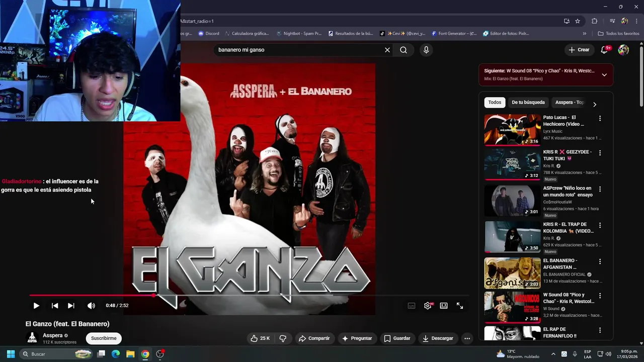Play the El Ganzo video
Screen dimensions: 644x362
point(36,306)
